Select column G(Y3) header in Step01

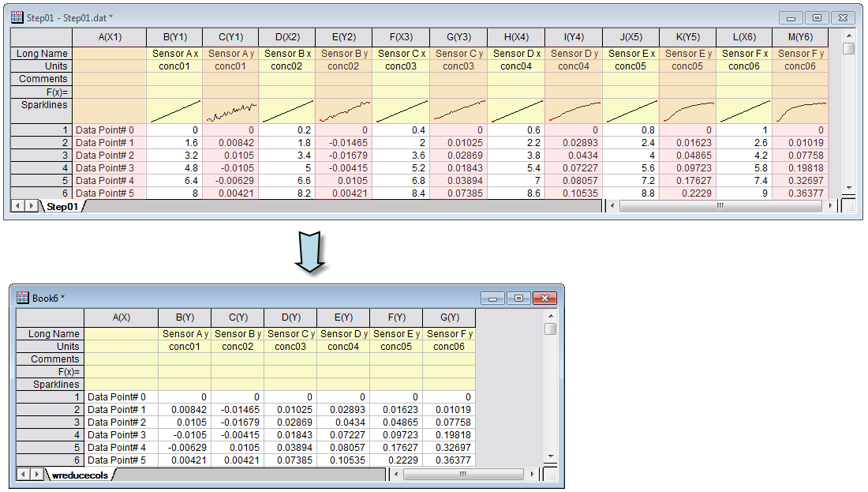click(459, 37)
